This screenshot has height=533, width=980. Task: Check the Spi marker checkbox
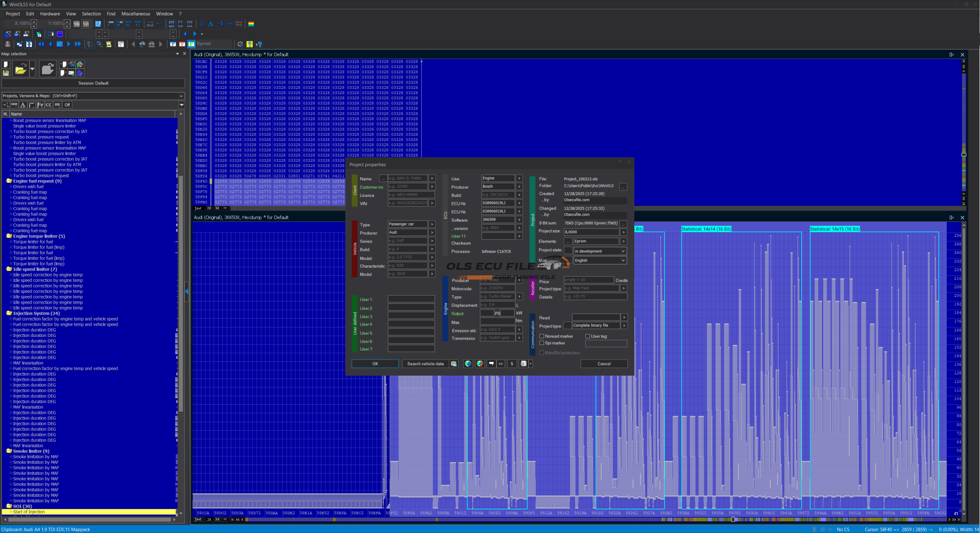click(542, 343)
